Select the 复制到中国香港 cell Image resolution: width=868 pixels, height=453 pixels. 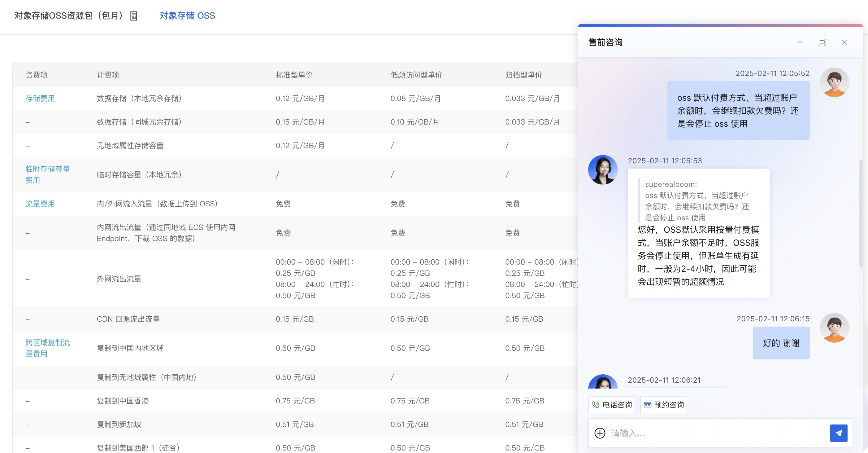[x=123, y=400]
